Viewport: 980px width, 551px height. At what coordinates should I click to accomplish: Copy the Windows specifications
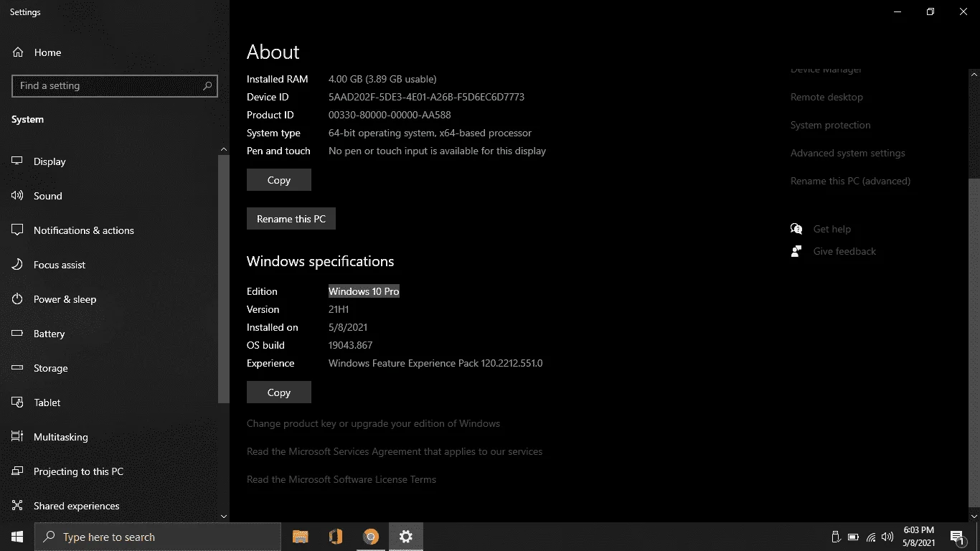point(279,392)
